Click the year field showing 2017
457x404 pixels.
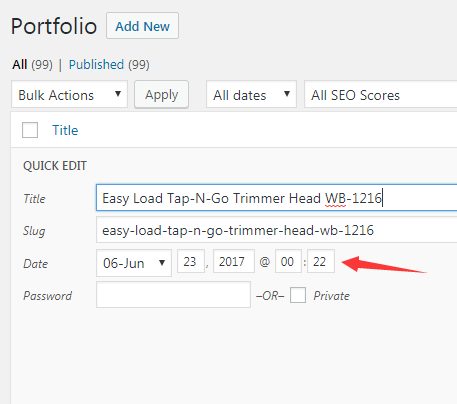pyautogui.click(x=234, y=261)
